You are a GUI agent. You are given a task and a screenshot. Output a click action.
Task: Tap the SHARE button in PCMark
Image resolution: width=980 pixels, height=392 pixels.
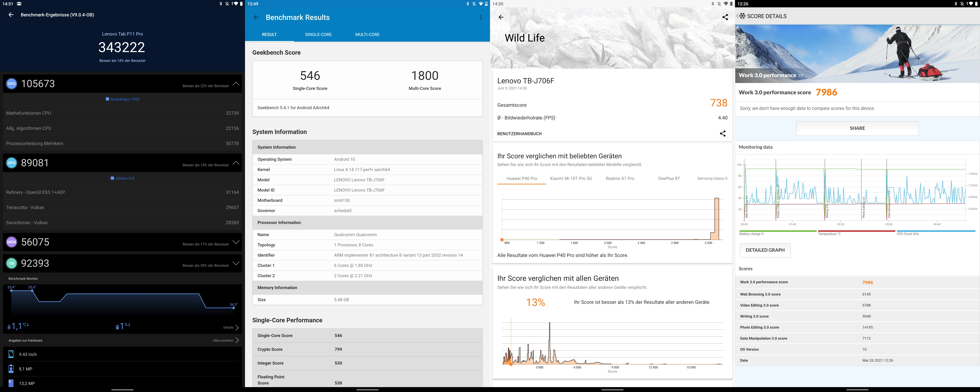coord(857,128)
